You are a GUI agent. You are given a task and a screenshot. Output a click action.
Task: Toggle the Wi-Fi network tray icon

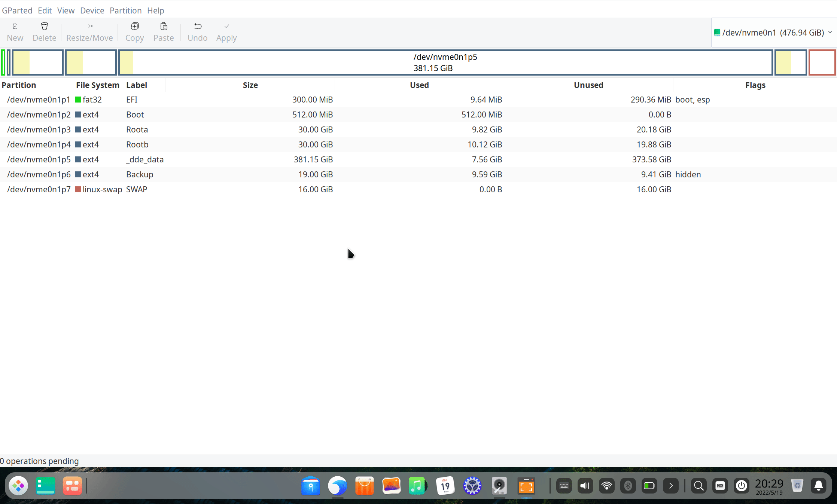pyautogui.click(x=606, y=486)
